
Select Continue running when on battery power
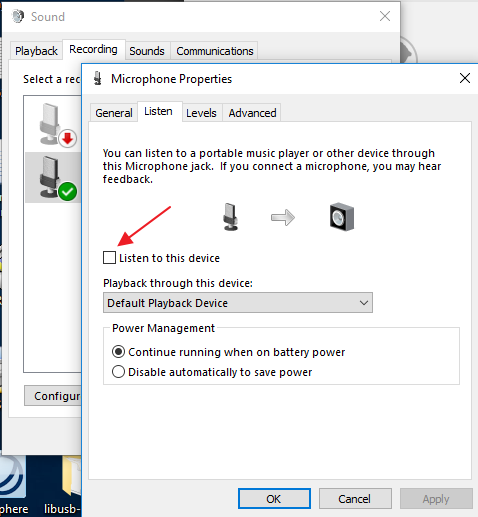(118, 352)
